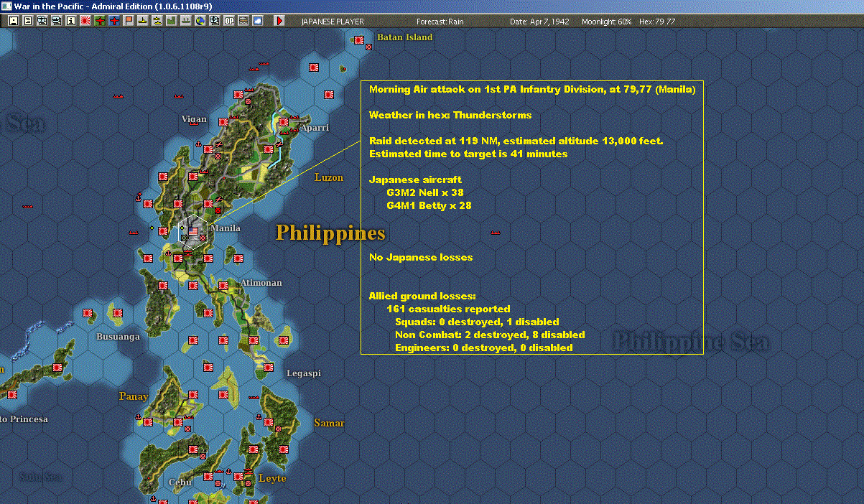This screenshot has height=504, width=864.
Task: Click the application icon in title bar
Action: (6, 6)
